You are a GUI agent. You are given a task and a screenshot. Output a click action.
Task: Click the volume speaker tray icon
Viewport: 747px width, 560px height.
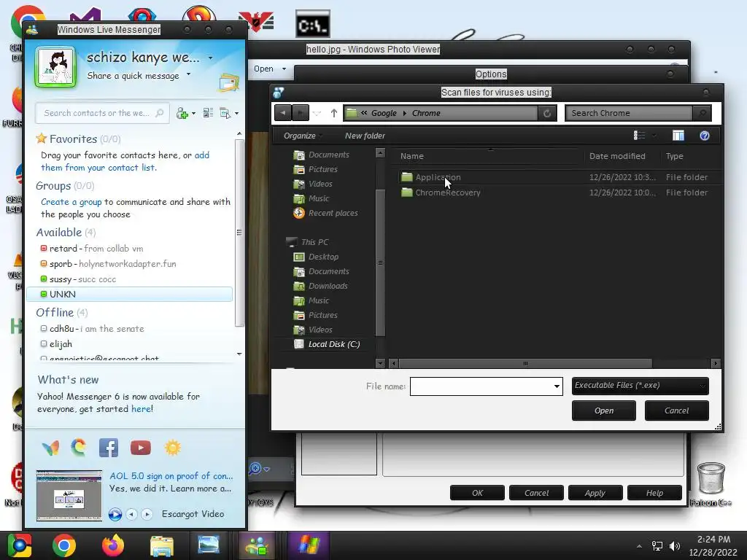[x=675, y=545]
